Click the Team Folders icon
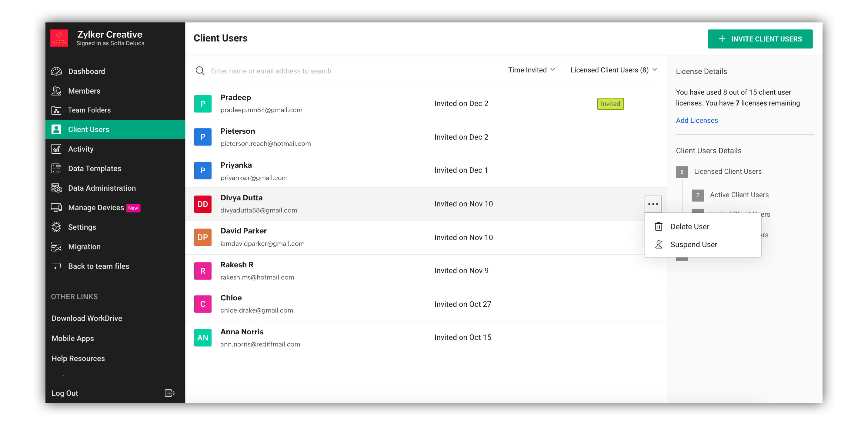This screenshot has width=868, height=425. tap(56, 110)
